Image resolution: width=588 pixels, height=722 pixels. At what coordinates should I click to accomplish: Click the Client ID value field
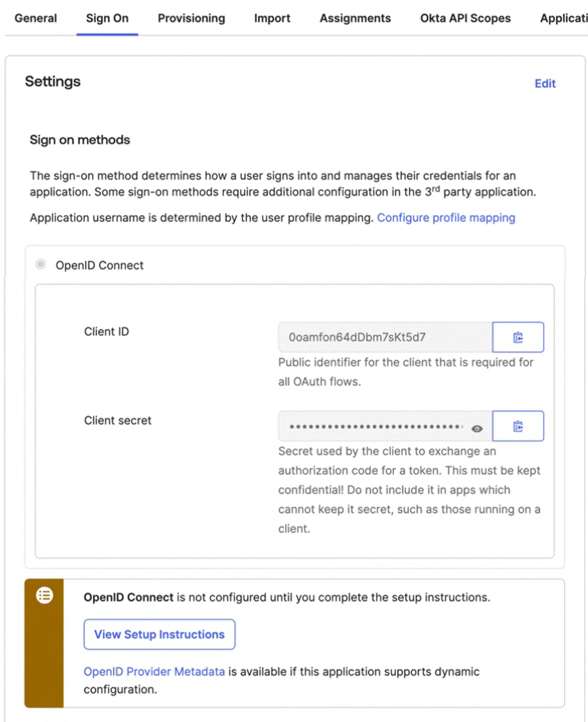pyautogui.click(x=385, y=337)
